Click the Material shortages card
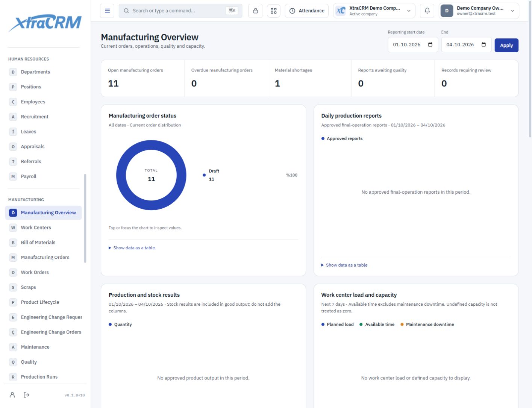The height and width of the screenshot is (408, 532). tap(309, 78)
